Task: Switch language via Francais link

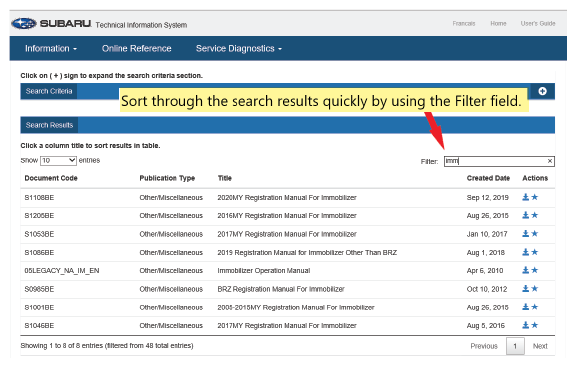Action: (x=464, y=24)
